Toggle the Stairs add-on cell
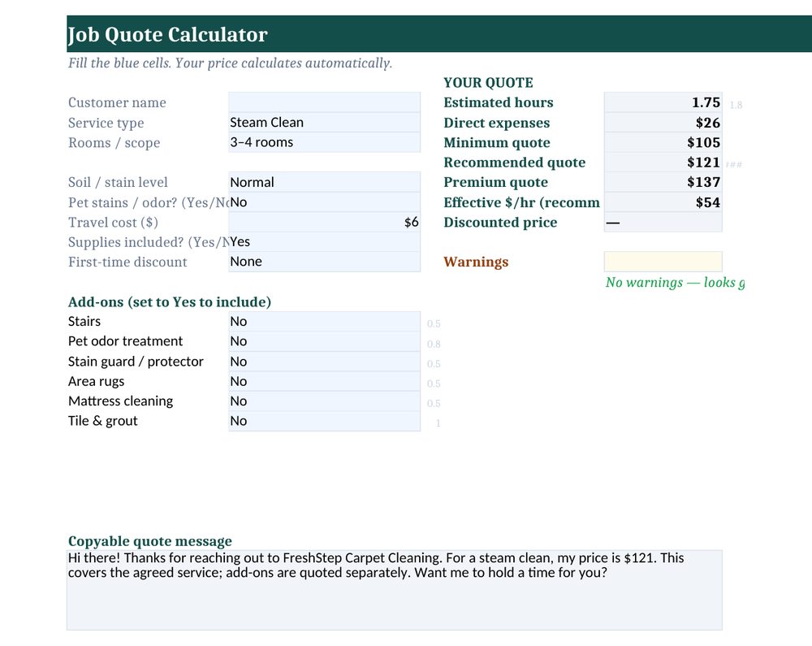Viewport: 812px width, 646px height. point(324,322)
